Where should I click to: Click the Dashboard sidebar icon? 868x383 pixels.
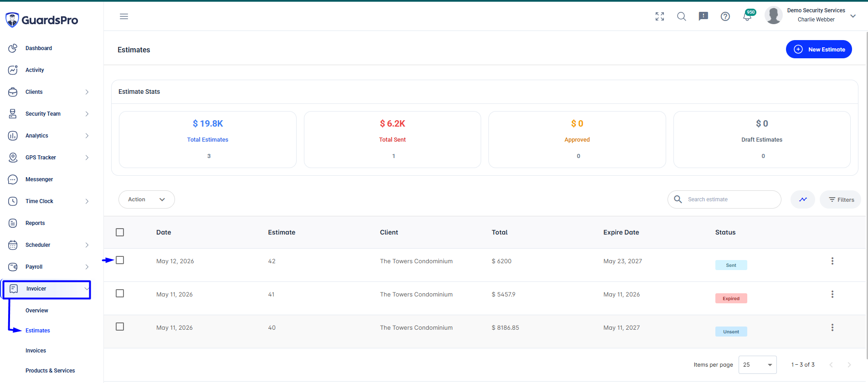13,48
